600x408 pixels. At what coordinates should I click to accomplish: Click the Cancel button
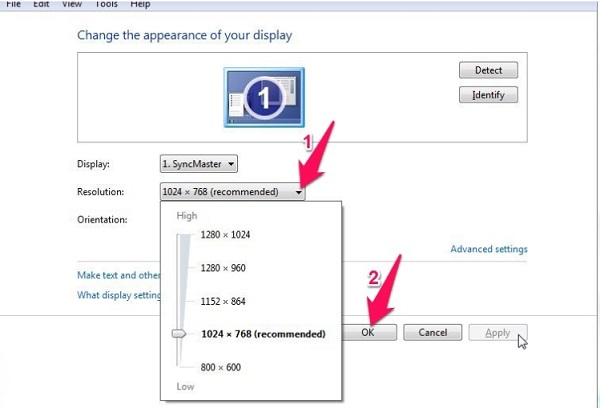tap(432, 332)
